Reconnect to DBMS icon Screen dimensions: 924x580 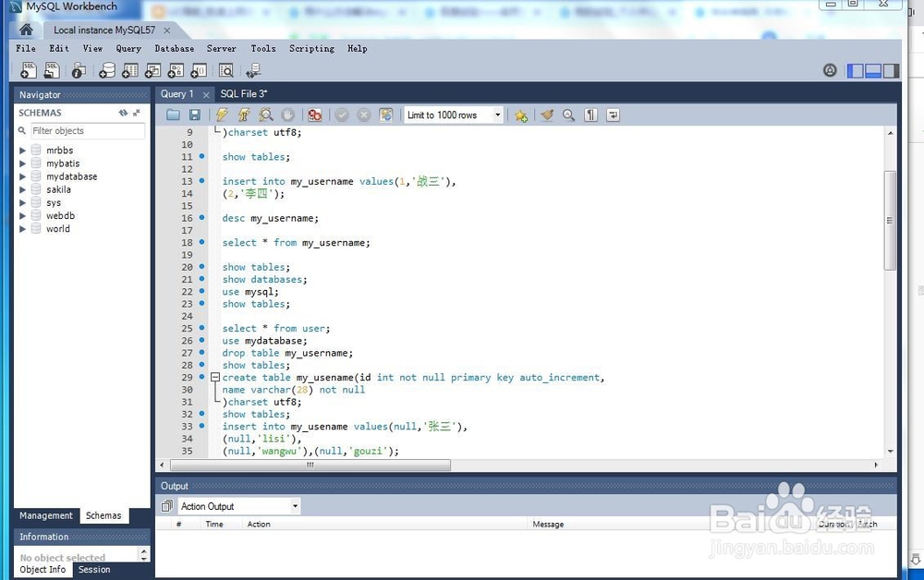click(x=254, y=71)
